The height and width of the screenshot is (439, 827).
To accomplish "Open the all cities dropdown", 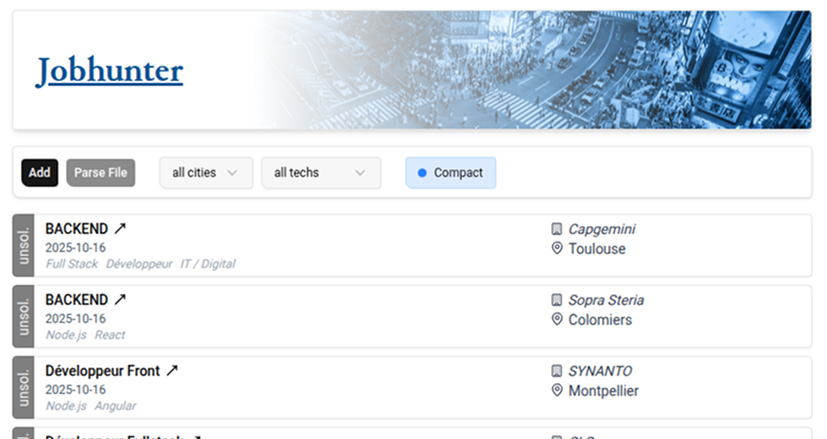I will [206, 173].
